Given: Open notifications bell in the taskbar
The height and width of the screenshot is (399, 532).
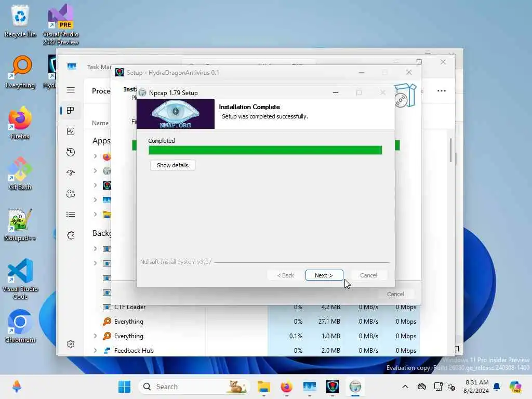Looking at the screenshot, I should (x=497, y=387).
